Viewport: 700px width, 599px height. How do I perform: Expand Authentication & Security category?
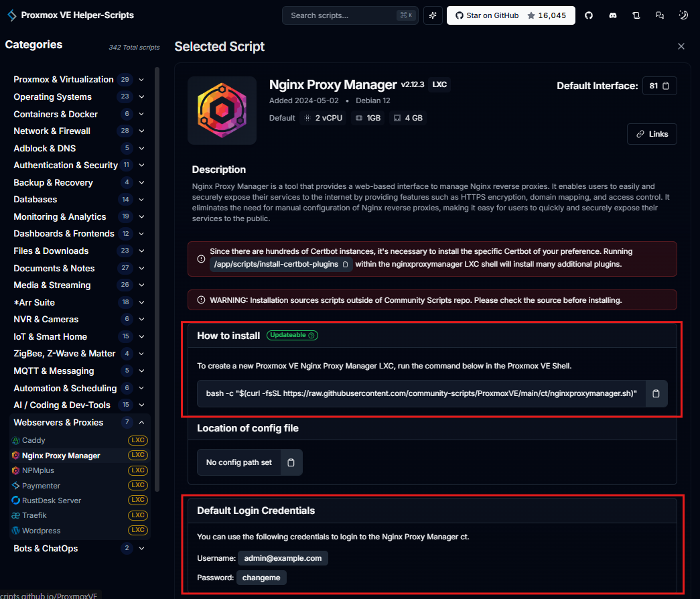pos(80,165)
